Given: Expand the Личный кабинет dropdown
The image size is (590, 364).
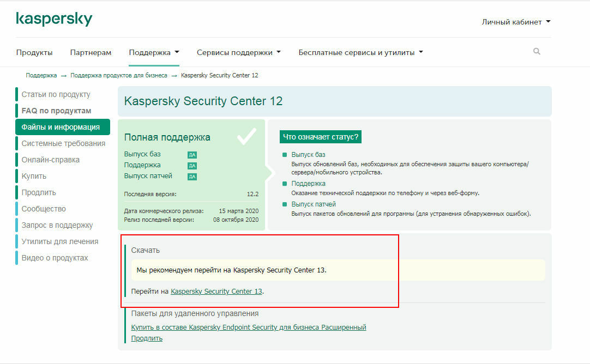Looking at the screenshot, I should tap(516, 22).
